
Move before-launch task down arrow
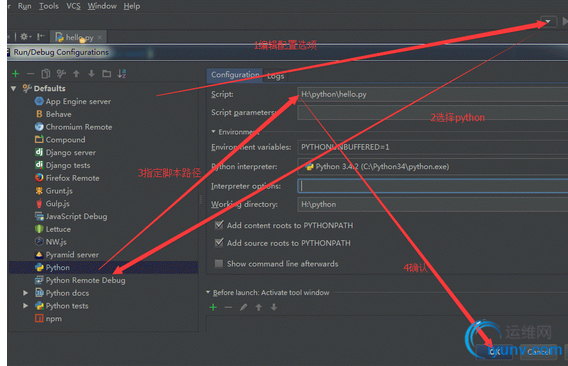click(274, 307)
